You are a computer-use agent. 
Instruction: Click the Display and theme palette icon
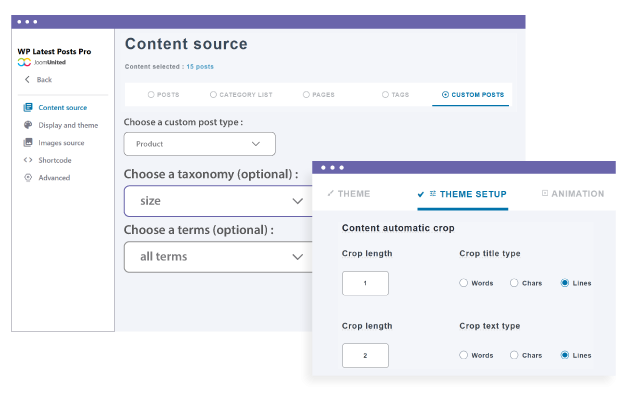[x=28, y=125]
